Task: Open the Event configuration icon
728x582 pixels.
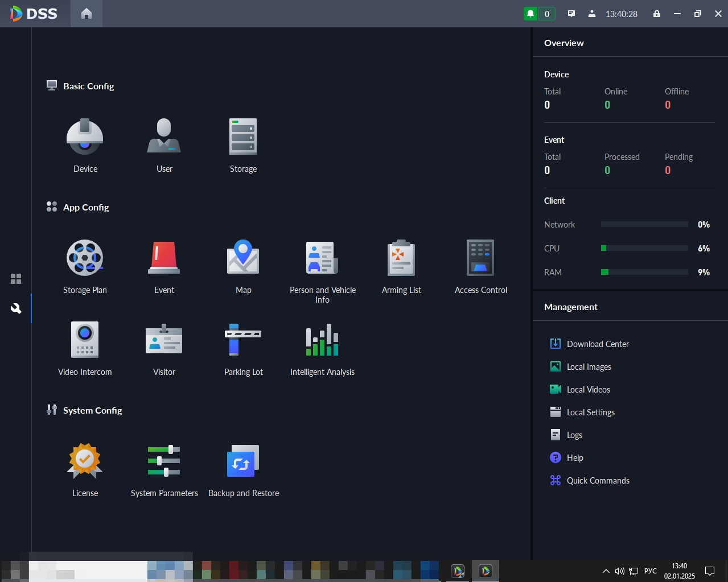Action: pyautogui.click(x=164, y=258)
